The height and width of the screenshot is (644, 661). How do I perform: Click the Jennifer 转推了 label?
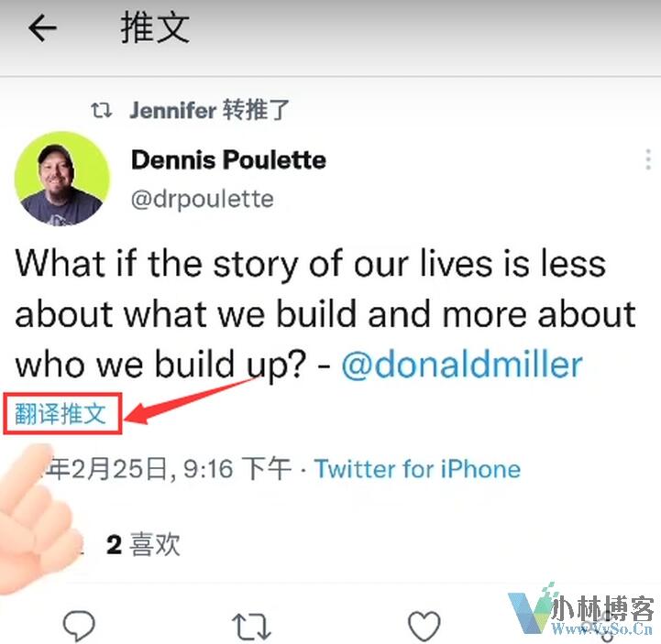coord(210,110)
